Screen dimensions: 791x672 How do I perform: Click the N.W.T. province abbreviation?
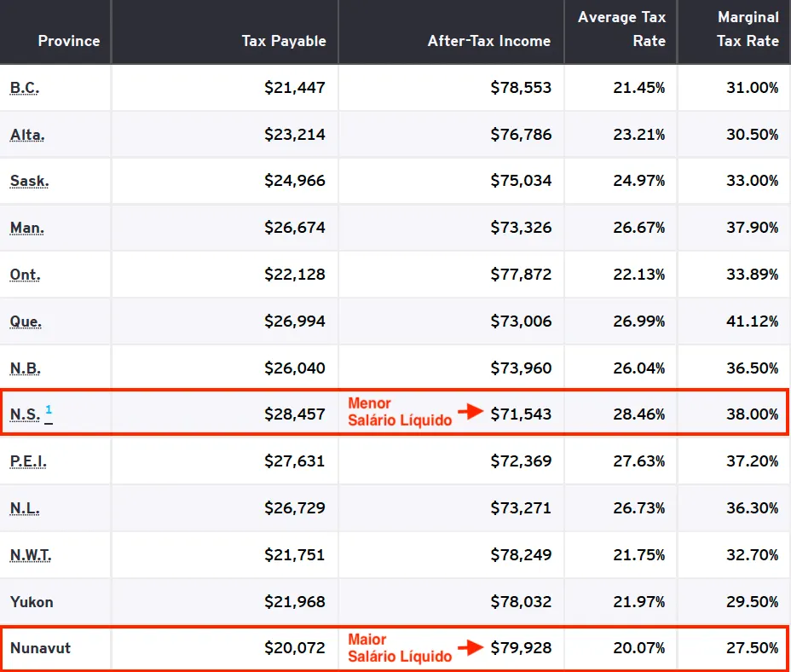coord(31,555)
